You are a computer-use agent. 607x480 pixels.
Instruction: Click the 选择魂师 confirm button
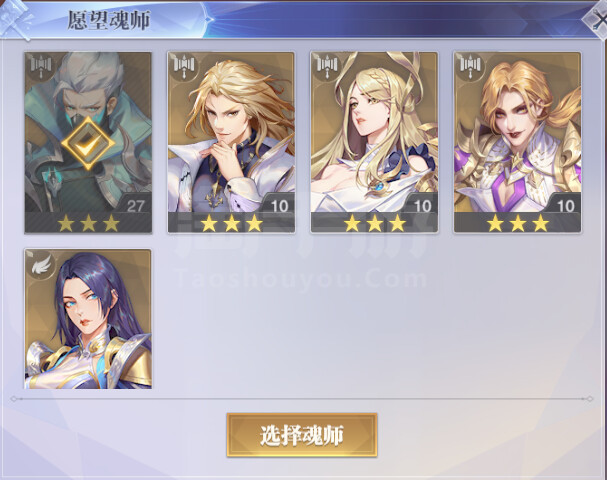click(x=302, y=435)
